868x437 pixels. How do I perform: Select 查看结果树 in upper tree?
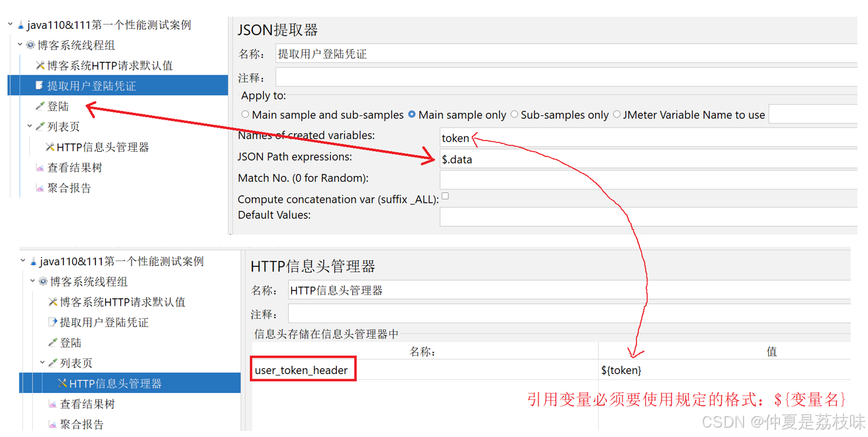click(75, 168)
